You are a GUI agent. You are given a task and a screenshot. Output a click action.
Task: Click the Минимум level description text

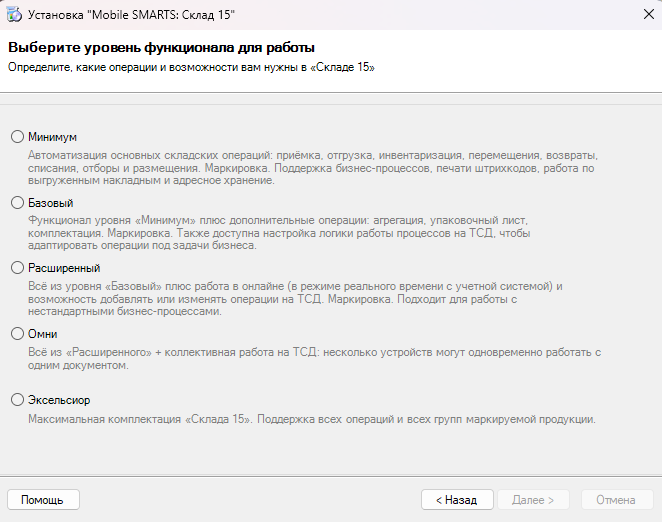[x=312, y=169]
